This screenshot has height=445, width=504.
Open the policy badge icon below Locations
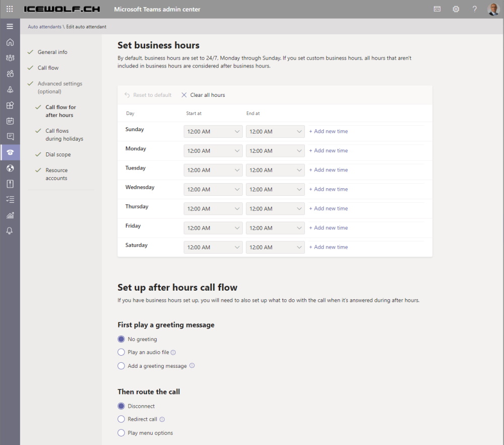point(10,184)
